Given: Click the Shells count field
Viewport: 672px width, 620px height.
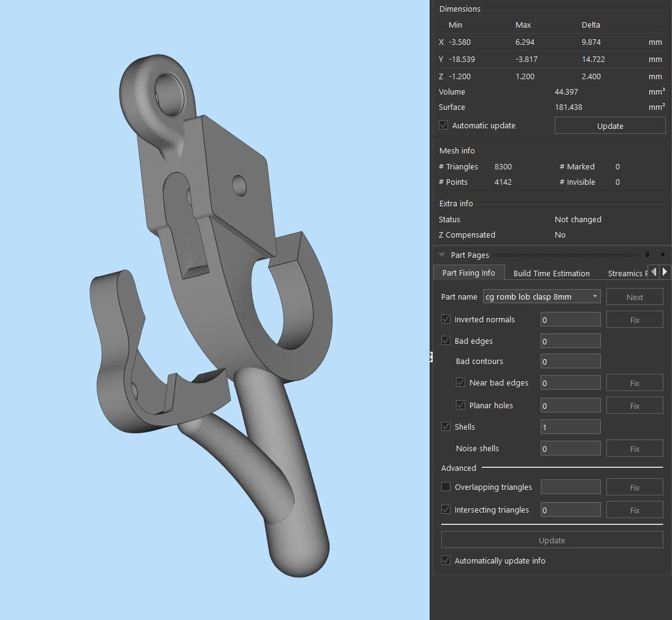Looking at the screenshot, I should (570, 427).
